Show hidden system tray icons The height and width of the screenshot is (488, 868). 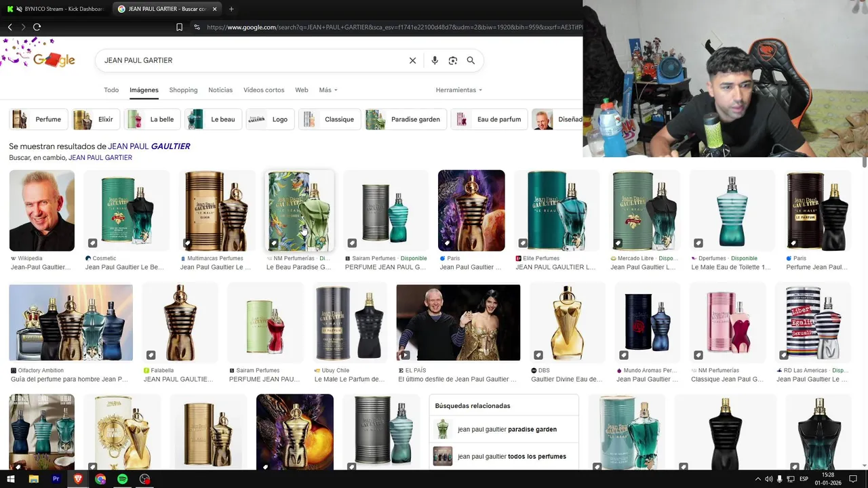(x=757, y=479)
